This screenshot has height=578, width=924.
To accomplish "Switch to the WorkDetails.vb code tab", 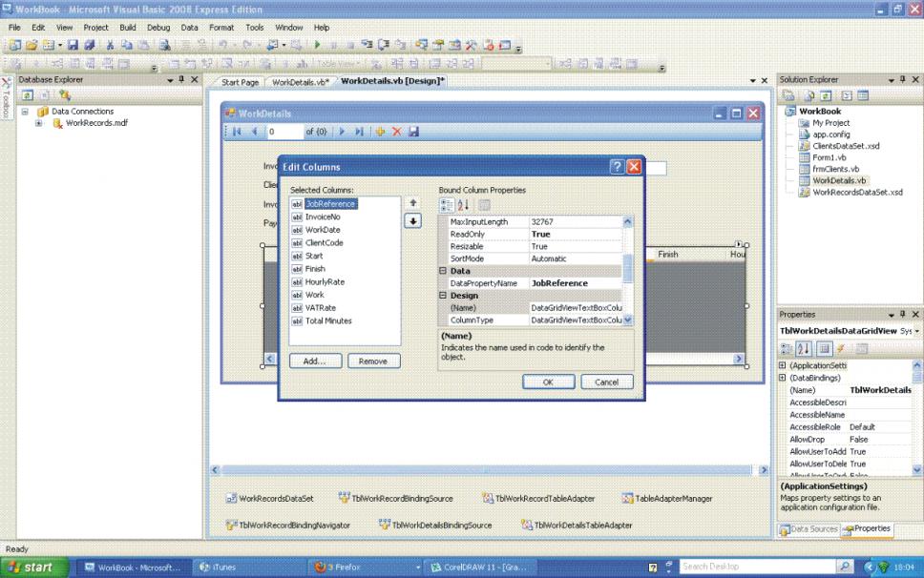I will (301, 82).
